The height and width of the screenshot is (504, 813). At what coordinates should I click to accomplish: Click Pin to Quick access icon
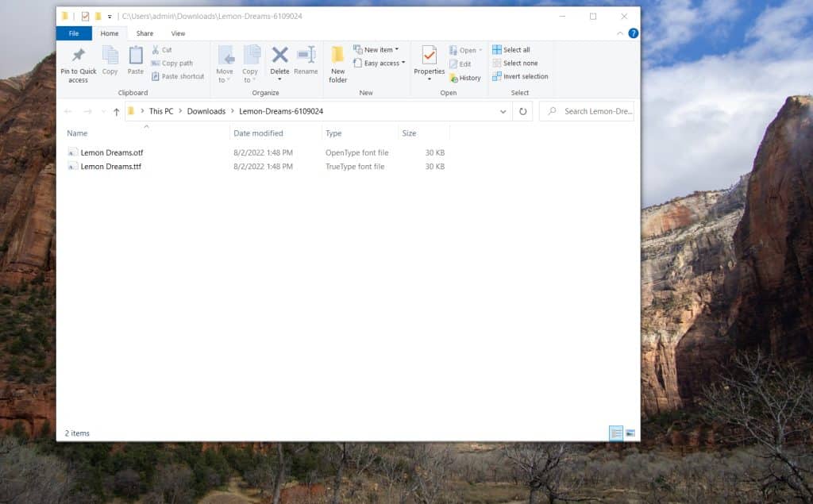tap(79, 55)
